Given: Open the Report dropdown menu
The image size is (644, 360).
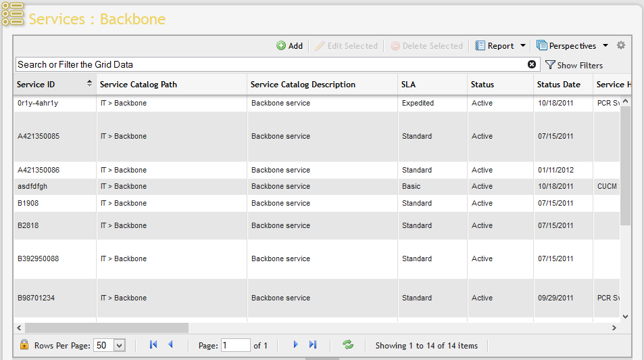Looking at the screenshot, I should (522, 46).
